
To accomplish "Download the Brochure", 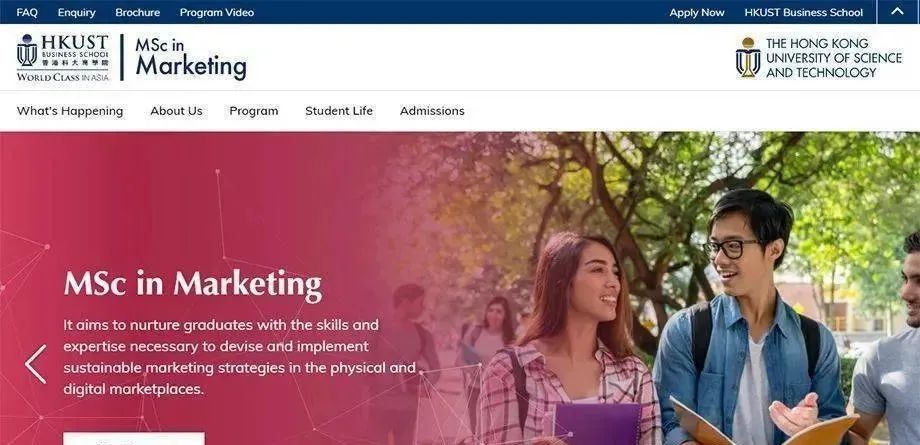I will [x=137, y=12].
